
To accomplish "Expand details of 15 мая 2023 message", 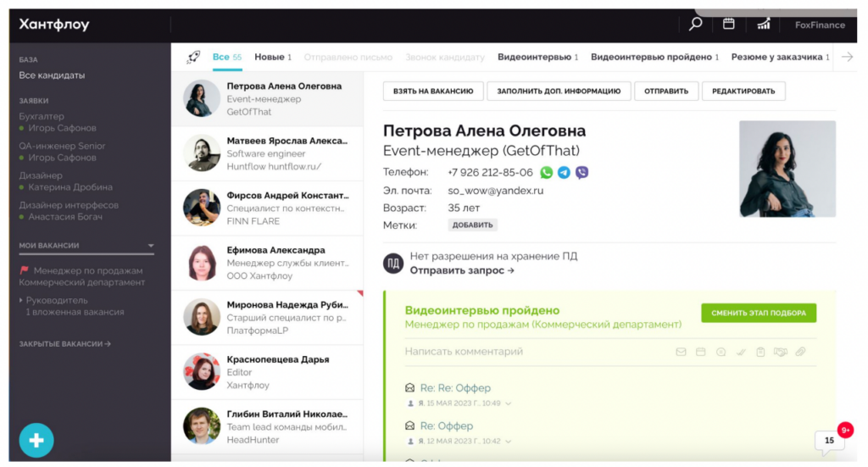I will [509, 403].
